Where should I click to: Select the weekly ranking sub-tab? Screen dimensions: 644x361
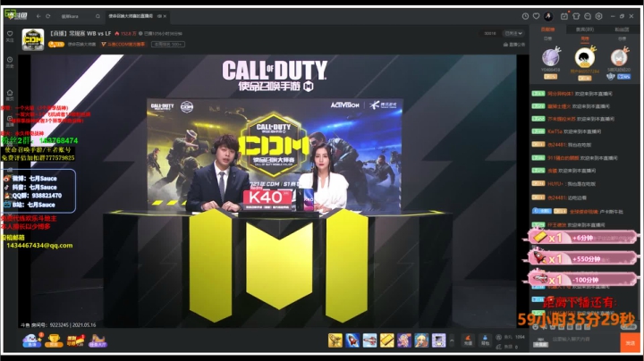[585, 38]
